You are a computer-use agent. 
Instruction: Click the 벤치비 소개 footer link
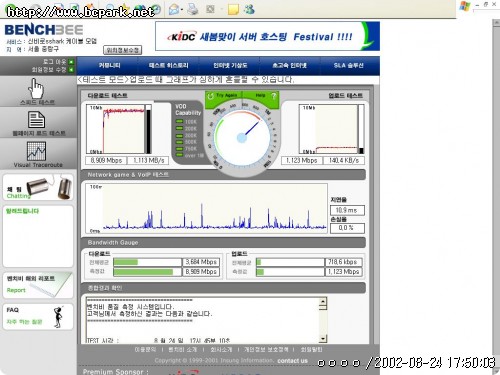[182, 350]
